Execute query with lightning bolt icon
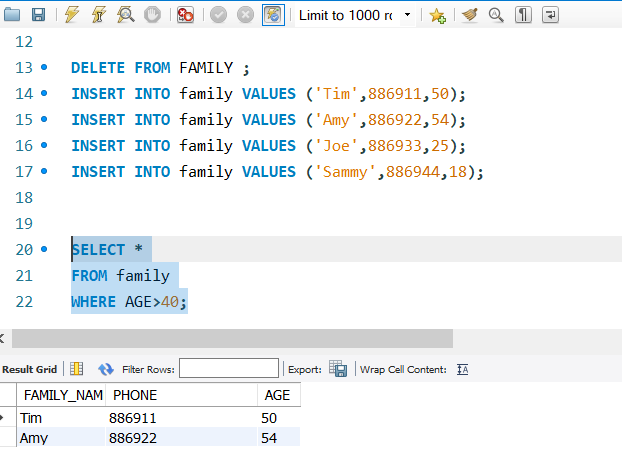The height and width of the screenshot is (467, 622). click(x=72, y=15)
